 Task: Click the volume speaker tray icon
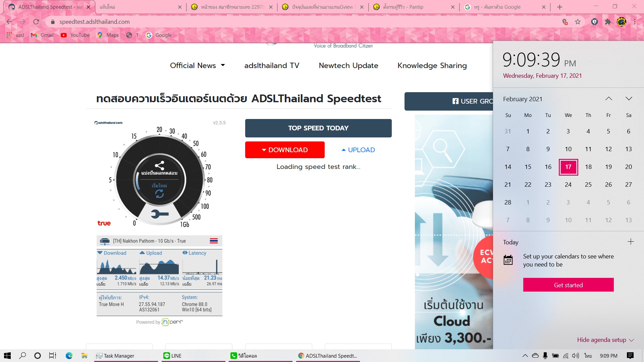(x=576, y=356)
